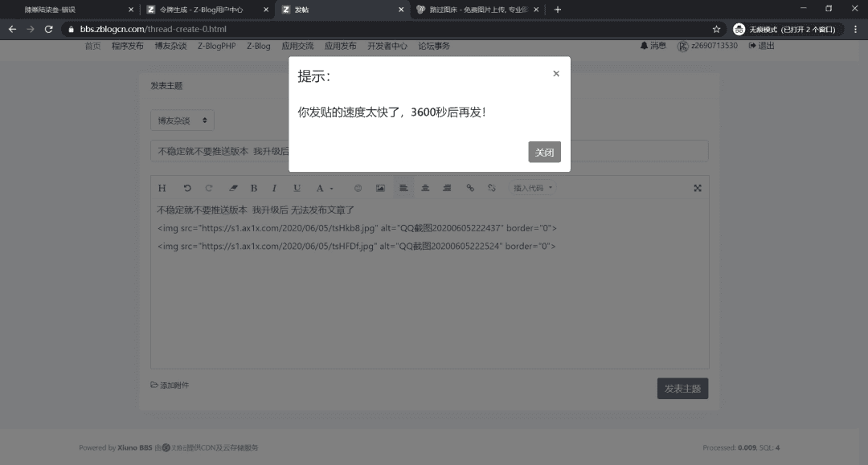Expand the text style A dropdown arrow
Screen dimensions: 868x465
[x=333, y=187]
